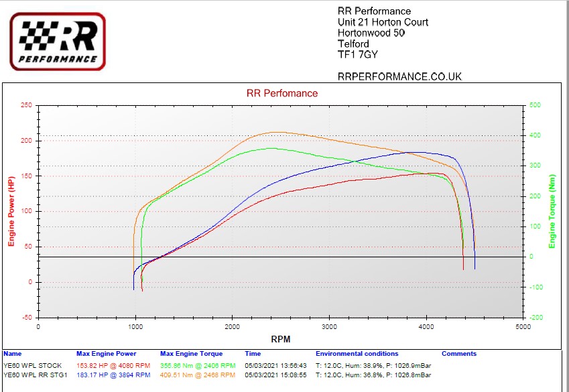Click the Environmental conditions column header
Viewport: 569px width, 392px height.
(x=357, y=354)
